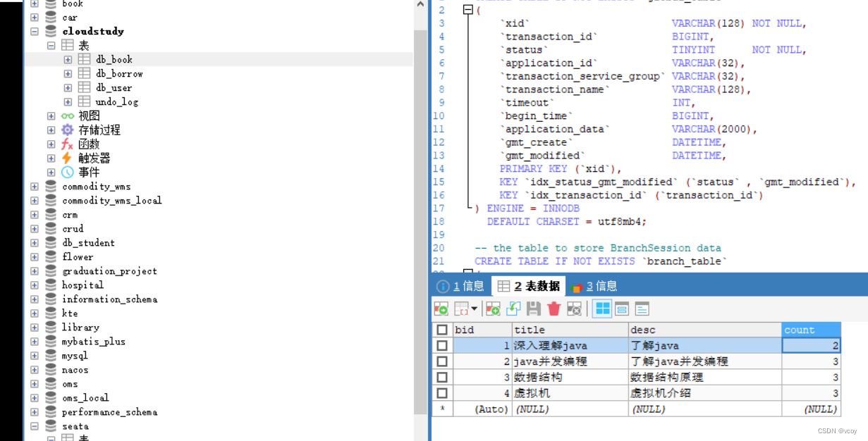Expand the commodity_wms database node
Viewport: 868px width, 441px height.
(x=35, y=186)
